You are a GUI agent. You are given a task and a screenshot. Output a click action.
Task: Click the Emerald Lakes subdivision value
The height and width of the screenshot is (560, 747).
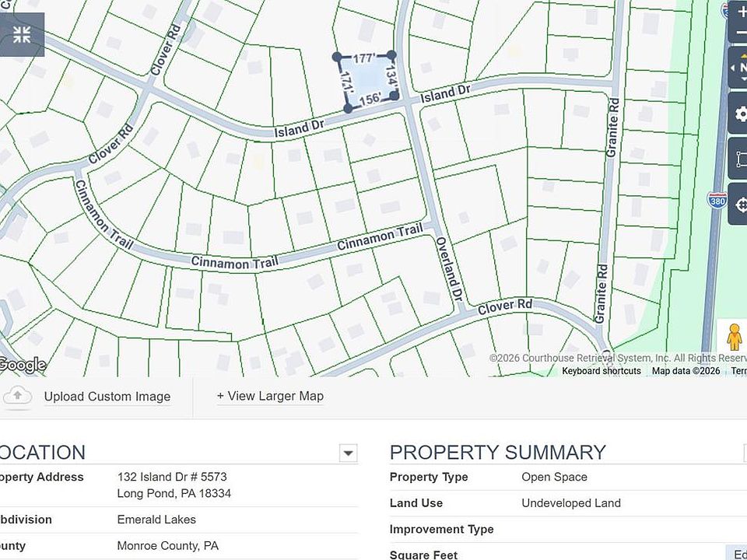tap(156, 519)
